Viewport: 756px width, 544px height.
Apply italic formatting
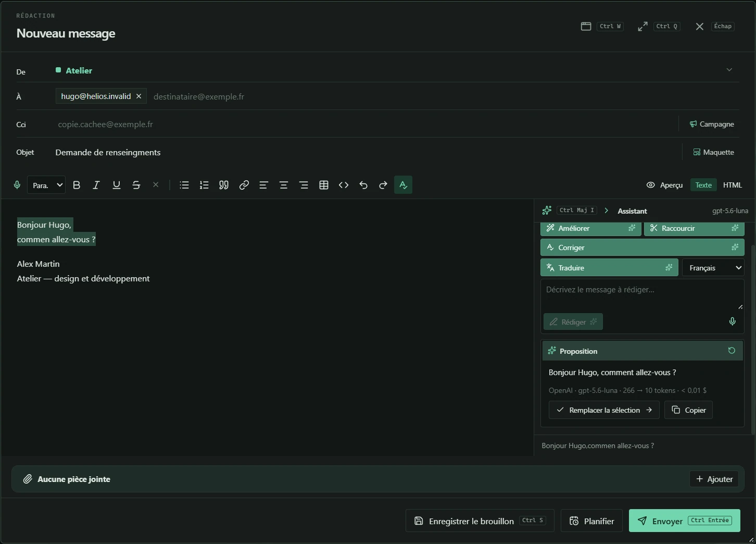(x=96, y=185)
